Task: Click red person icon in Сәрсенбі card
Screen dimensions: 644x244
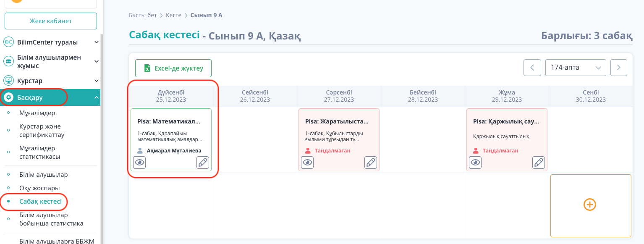Action: 308,150
